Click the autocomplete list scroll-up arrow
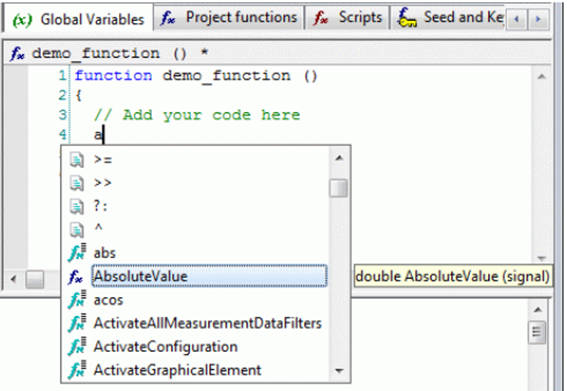This screenshot has width=567, height=391. click(x=339, y=158)
